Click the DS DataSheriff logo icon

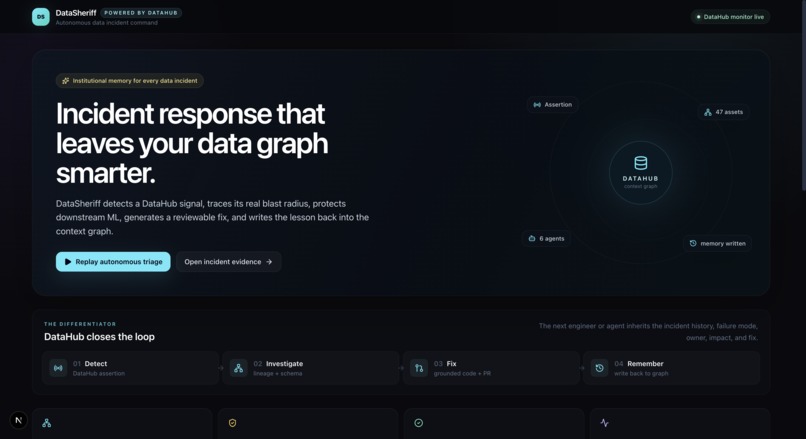41,17
